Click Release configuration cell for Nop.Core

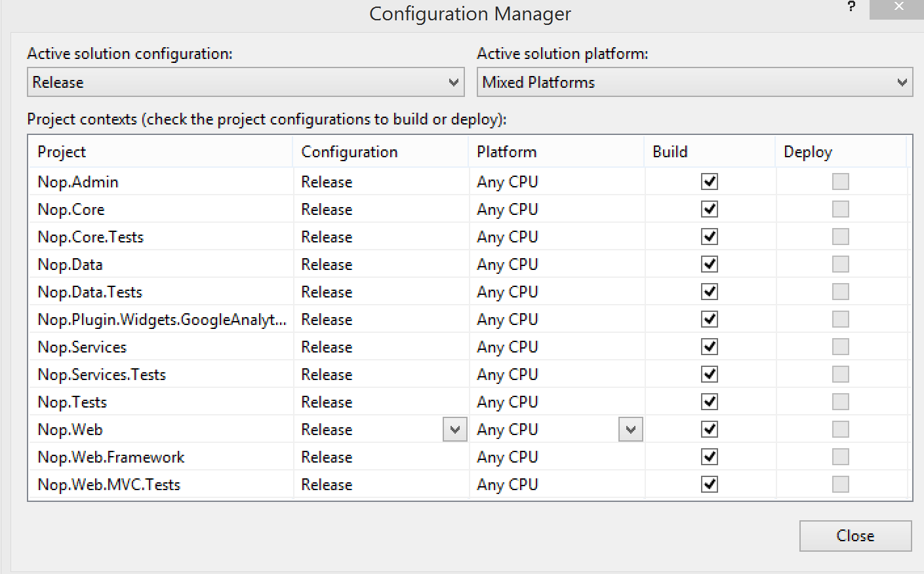point(327,210)
